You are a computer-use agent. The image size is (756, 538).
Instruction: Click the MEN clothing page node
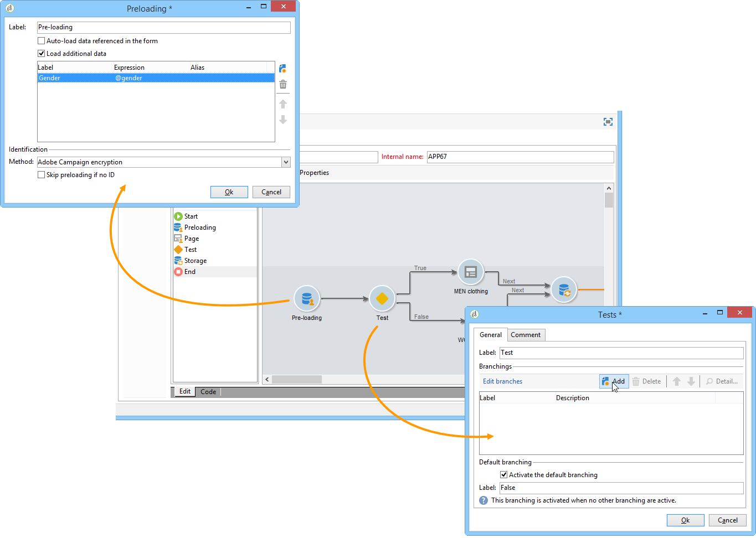coord(471,272)
